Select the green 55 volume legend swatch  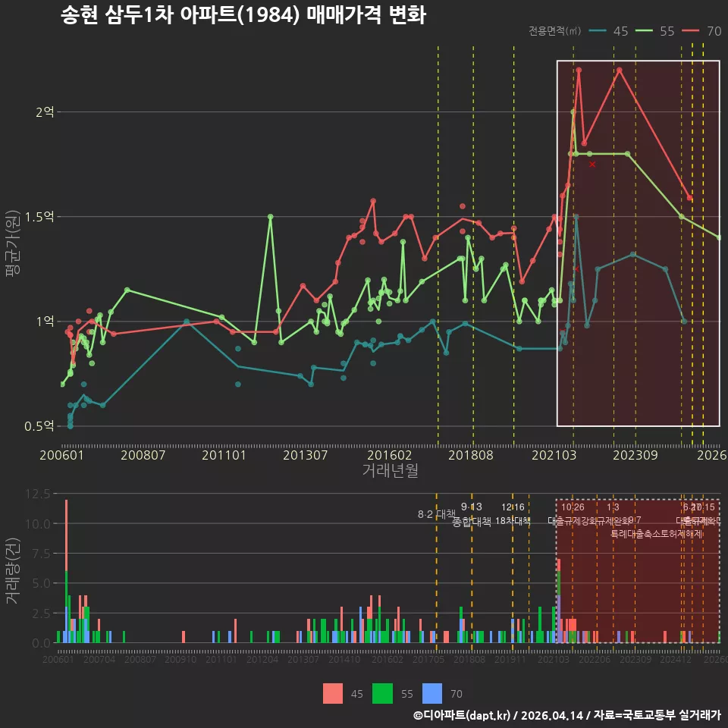tap(382, 694)
